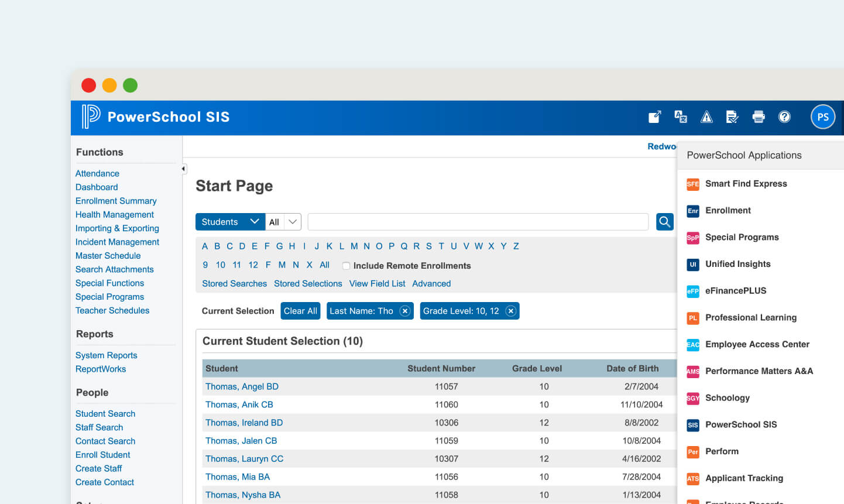Image resolution: width=844 pixels, height=504 pixels.
Task: Open the PS user profile avatar
Action: pyautogui.click(x=822, y=117)
